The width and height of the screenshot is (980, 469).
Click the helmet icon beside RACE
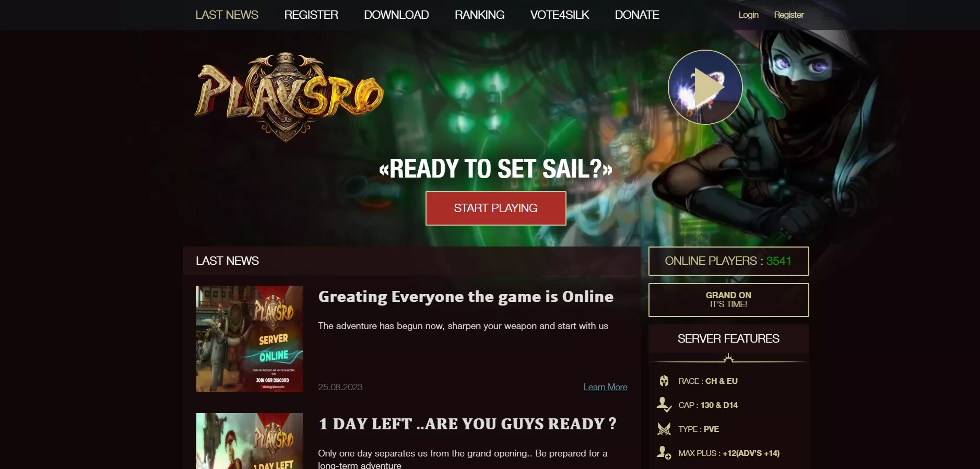point(664,381)
